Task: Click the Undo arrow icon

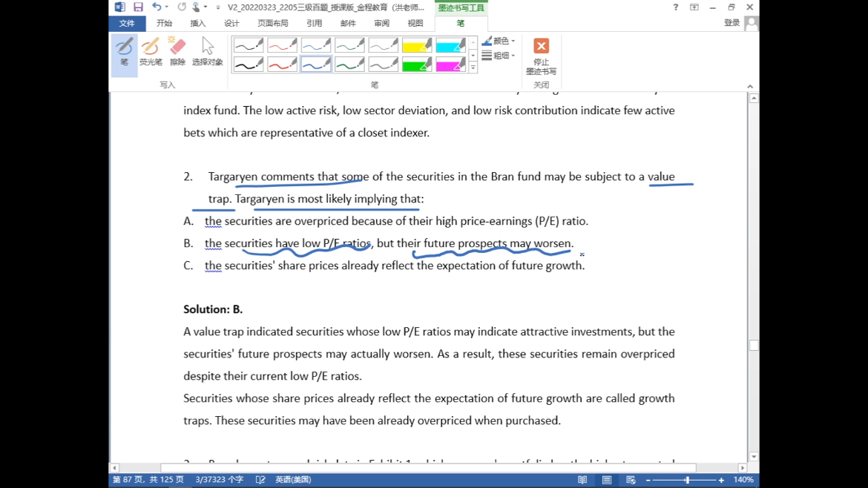Action: coord(156,7)
